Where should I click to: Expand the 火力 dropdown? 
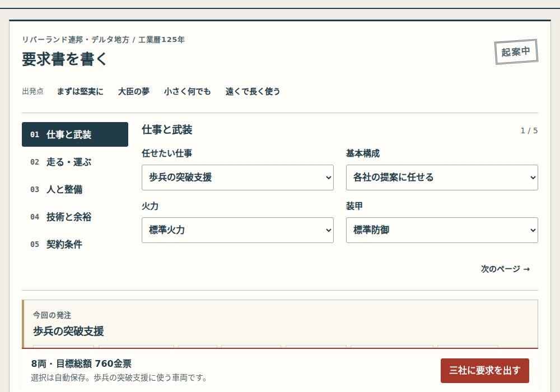tap(237, 230)
